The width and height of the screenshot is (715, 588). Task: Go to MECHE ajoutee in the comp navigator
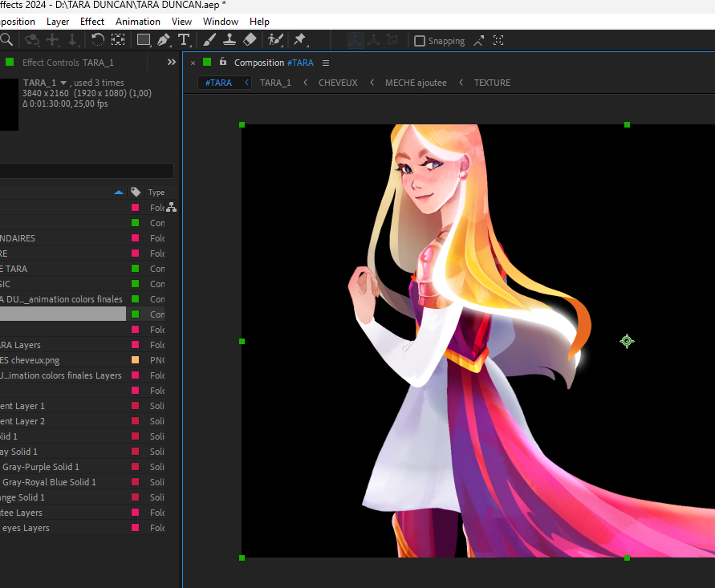416,83
